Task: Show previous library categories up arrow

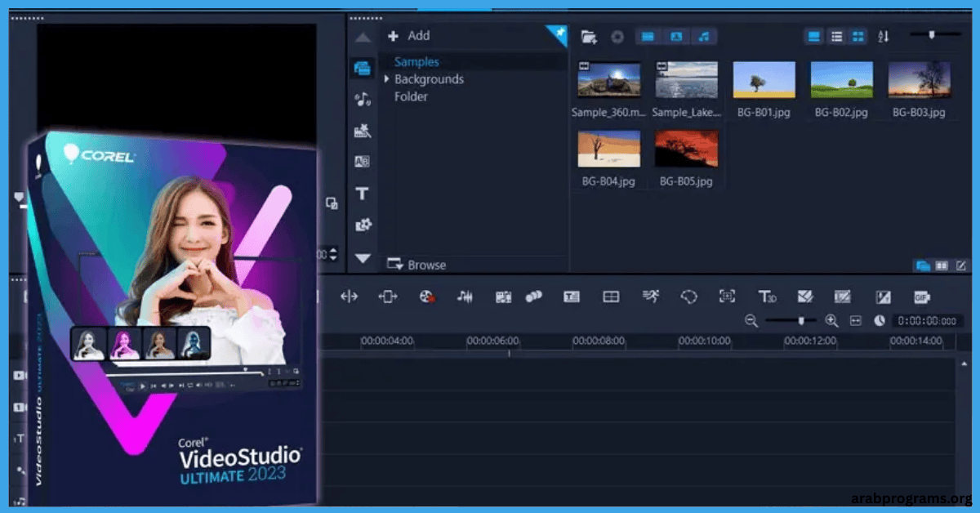Action: 363,38
